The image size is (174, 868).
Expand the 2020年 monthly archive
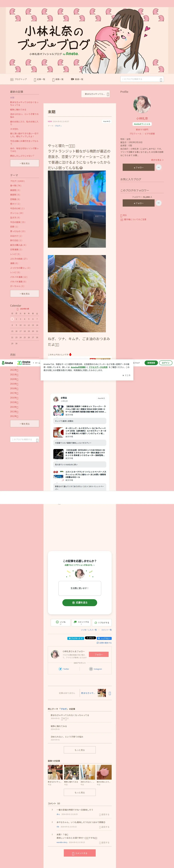(x=14, y=379)
